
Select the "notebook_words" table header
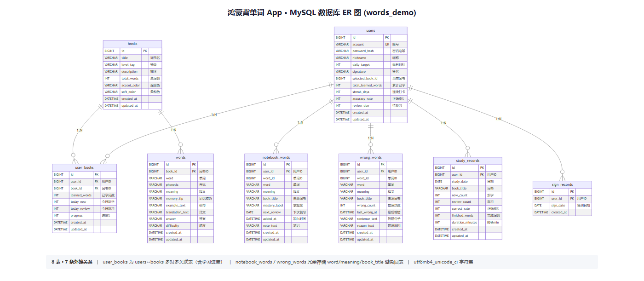(x=276, y=157)
